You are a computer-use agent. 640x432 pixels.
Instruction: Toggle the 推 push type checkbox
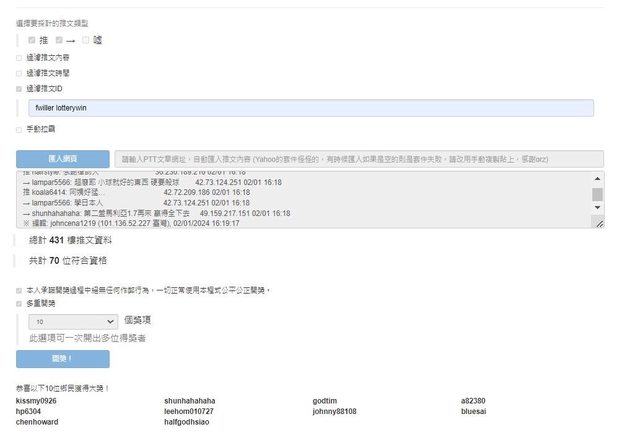point(32,40)
